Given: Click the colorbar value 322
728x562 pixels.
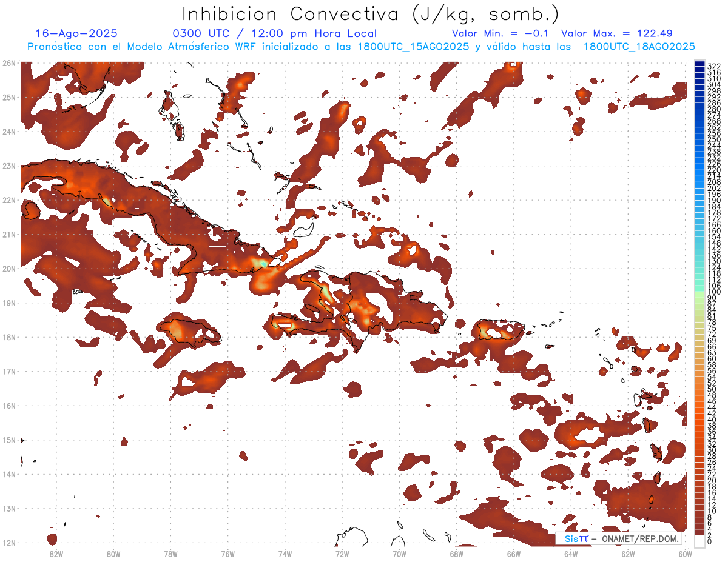Looking at the screenshot, I should [x=714, y=66].
